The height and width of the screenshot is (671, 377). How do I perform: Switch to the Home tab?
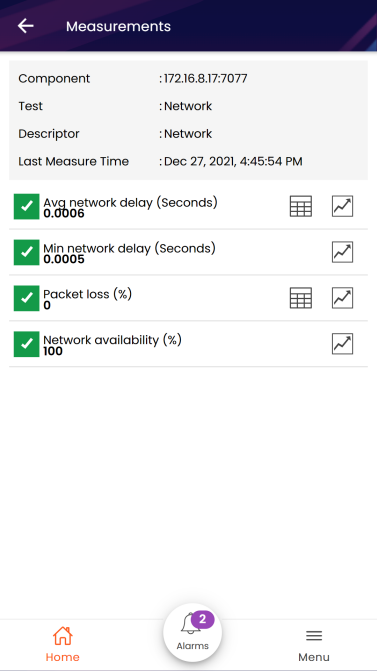(62, 644)
